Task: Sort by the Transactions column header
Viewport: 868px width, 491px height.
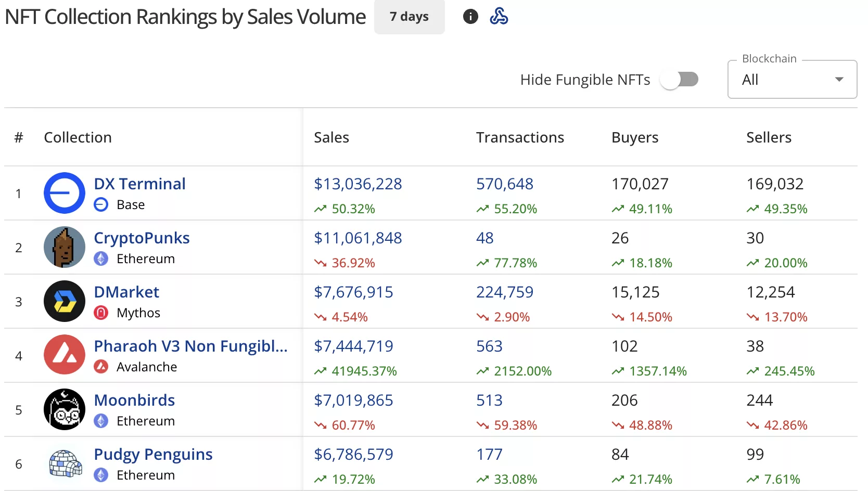Action: point(520,137)
